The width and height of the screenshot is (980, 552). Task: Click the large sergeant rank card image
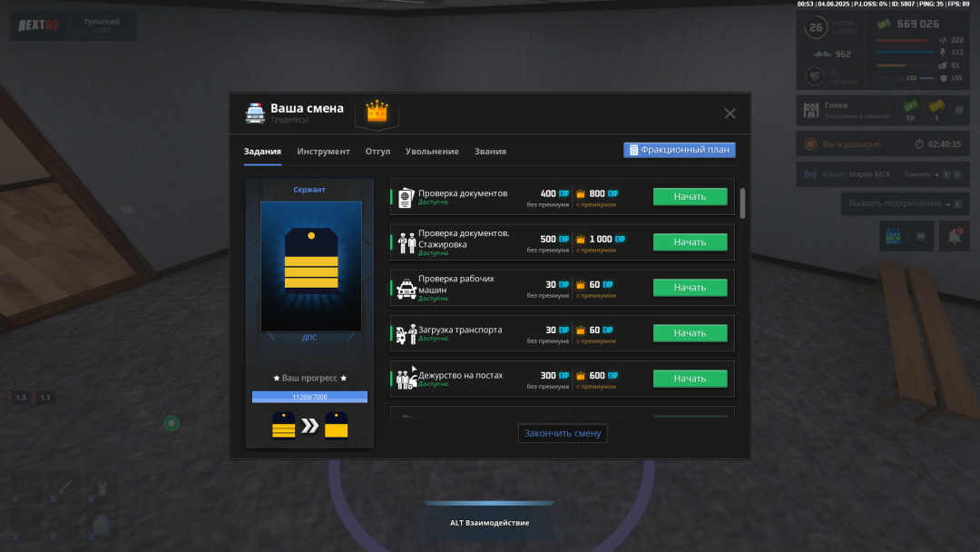click(310, 266)
